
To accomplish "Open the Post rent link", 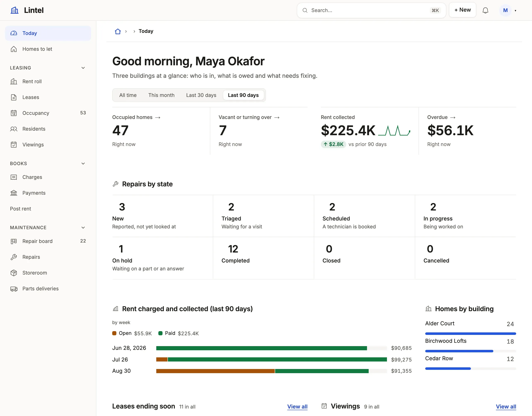I will [20, 209].
